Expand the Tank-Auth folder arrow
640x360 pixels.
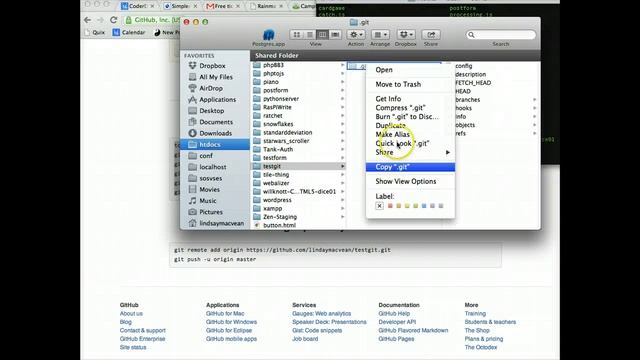342,149
